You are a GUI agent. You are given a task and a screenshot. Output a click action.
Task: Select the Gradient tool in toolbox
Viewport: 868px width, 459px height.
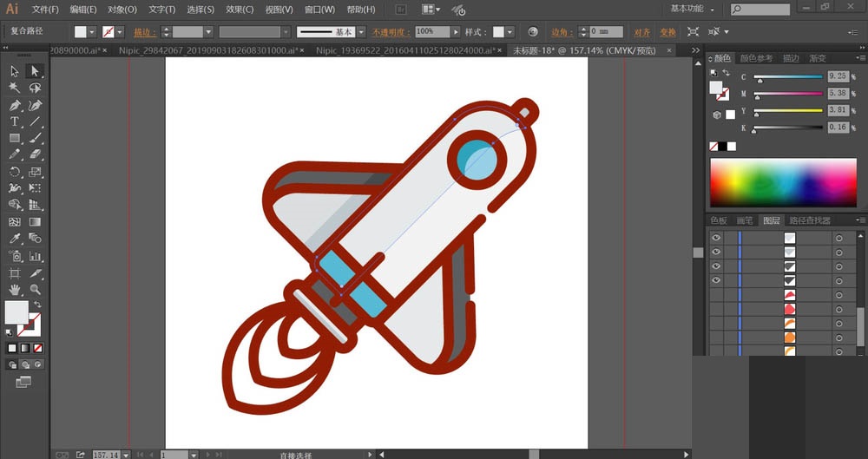point(35,222)
